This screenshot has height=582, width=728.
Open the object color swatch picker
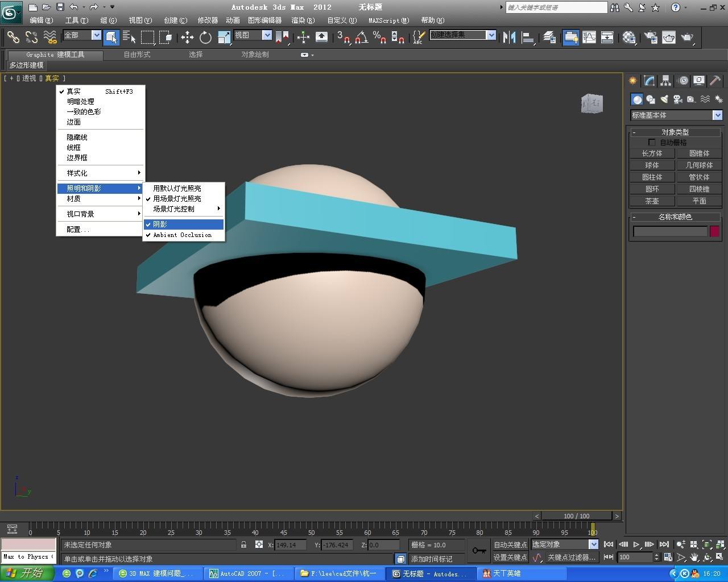[x=715, y=231]
